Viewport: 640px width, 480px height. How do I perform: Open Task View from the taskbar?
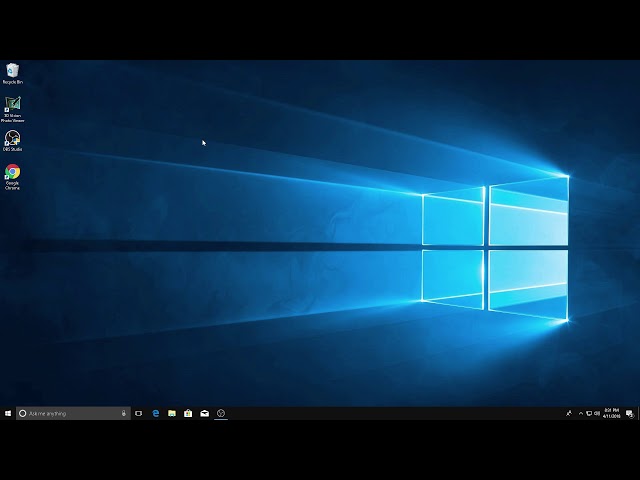pyautogui.click(x=139, y=413)
